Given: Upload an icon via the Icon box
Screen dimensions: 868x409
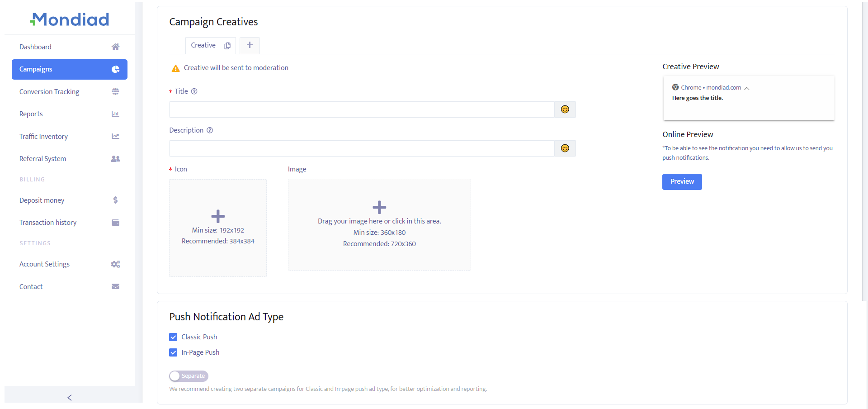Looking at the screenshot, I should (218, 228).
